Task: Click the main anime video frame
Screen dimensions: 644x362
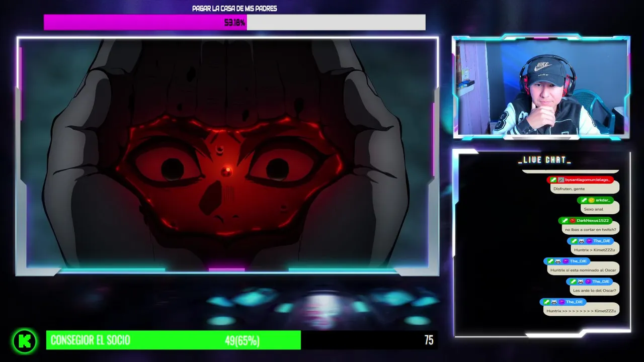Action: pyautogui.click(x=227, y=156)
